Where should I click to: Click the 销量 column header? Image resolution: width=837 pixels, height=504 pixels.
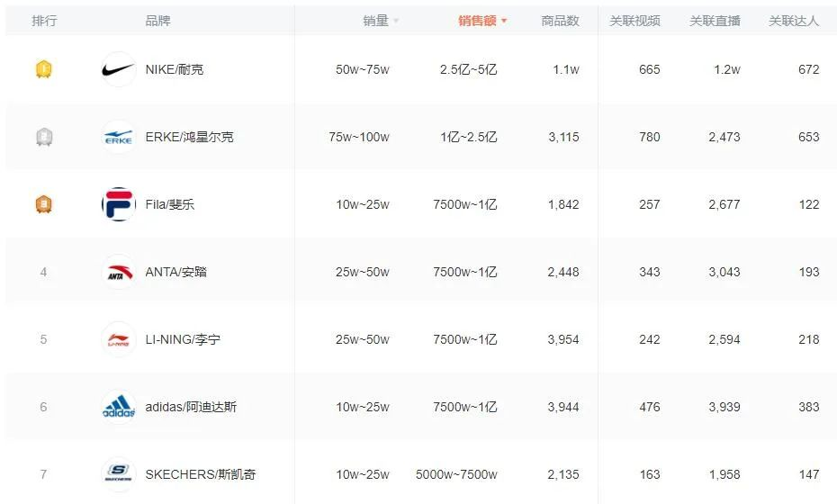[376, 21]
